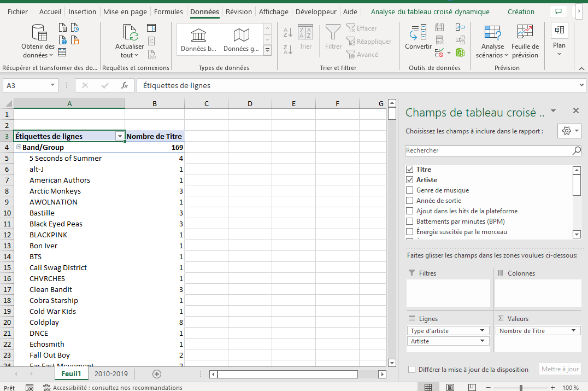Open the Obtenir des données menu

38,41
